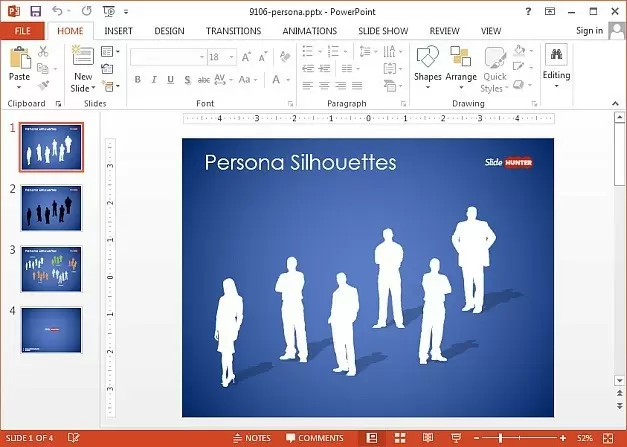The image size is (627, 447).
Task: Toggle Italic text formatting
Action: coord(154,80)
